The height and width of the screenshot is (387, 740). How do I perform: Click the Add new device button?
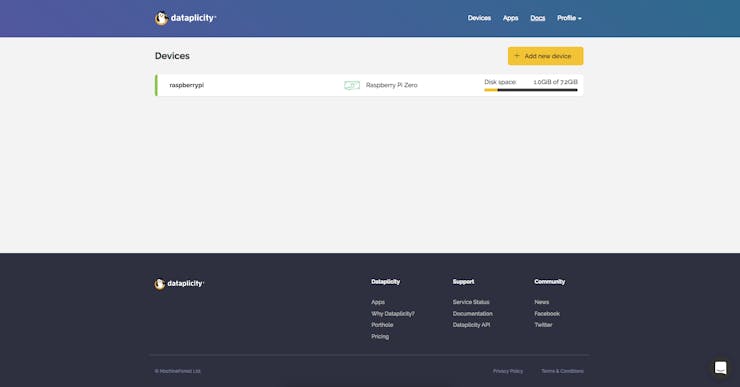pos(546,56)
